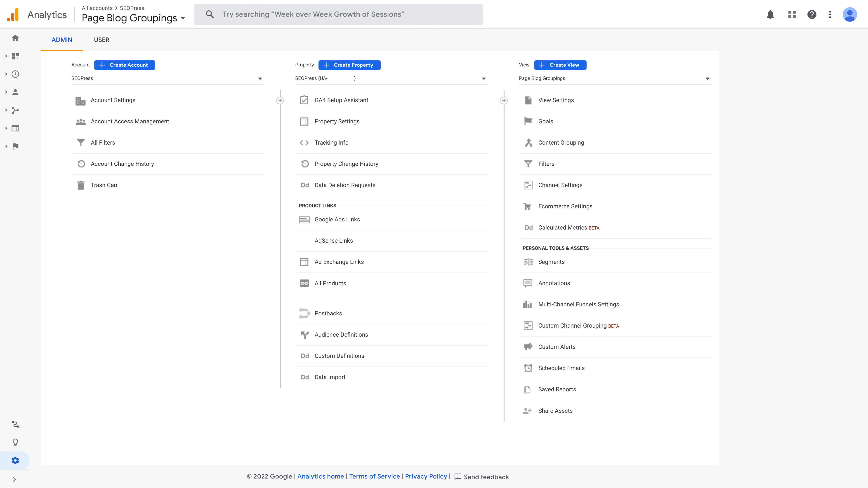Expand the Audience section arrow in sidebar
This screenshot has height=488, width=868.
[x=6, y=92]
